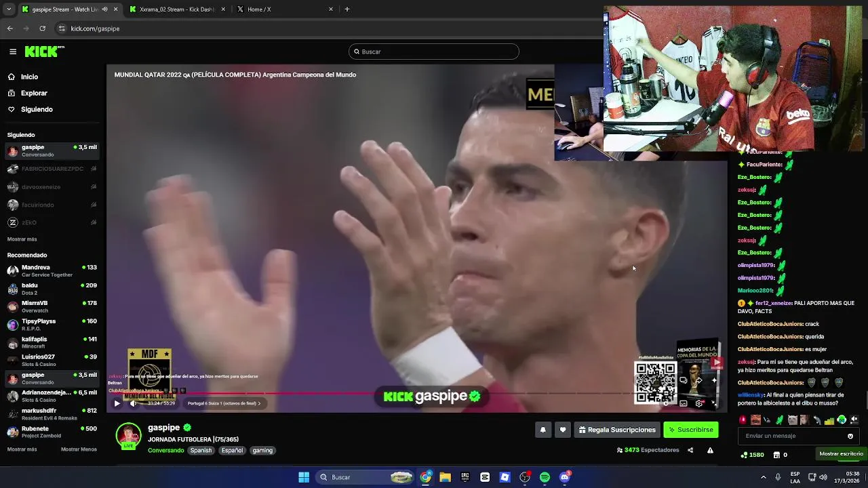This screenshot has width=868, height=488.
Task: Insert the yellow bars emote
Action: click(x=829, y=421)
